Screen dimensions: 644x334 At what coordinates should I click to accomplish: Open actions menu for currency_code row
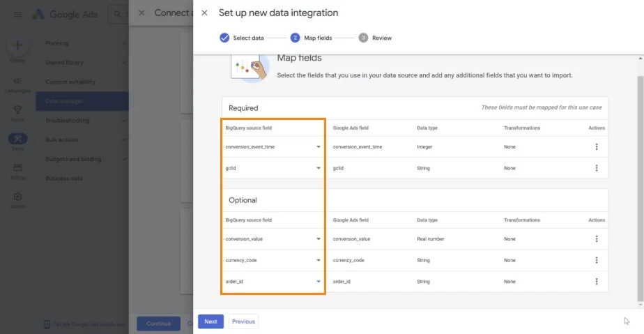(x=597, y=260)
